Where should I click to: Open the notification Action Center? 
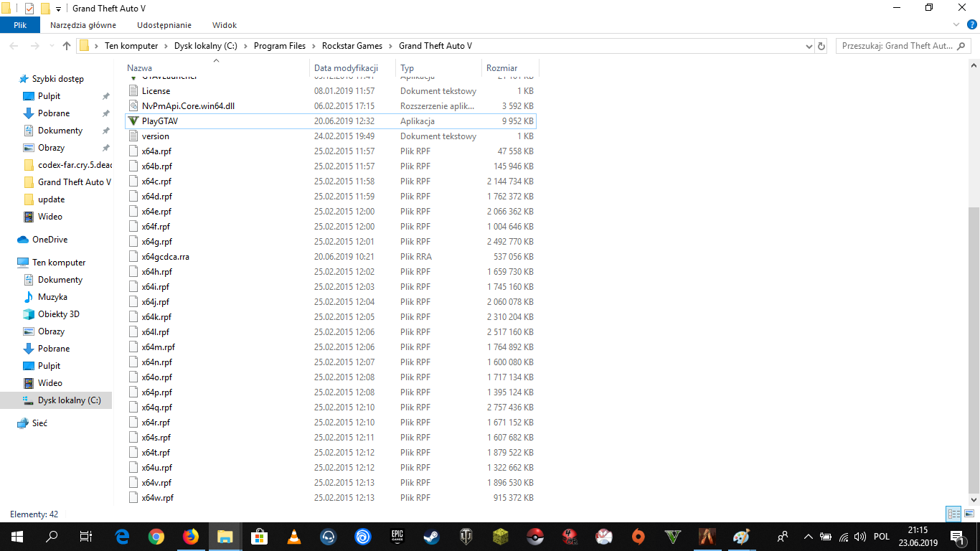(956, 536)
